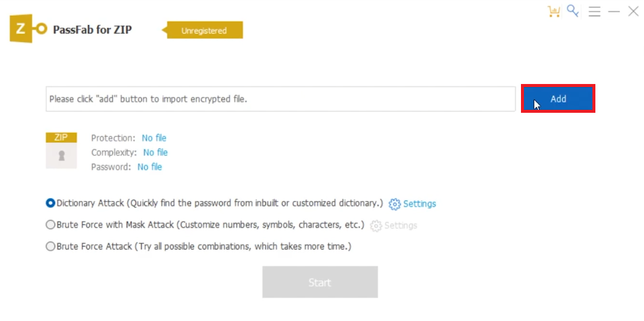Open Dictionary Attack Settings link

pos(420,204)
